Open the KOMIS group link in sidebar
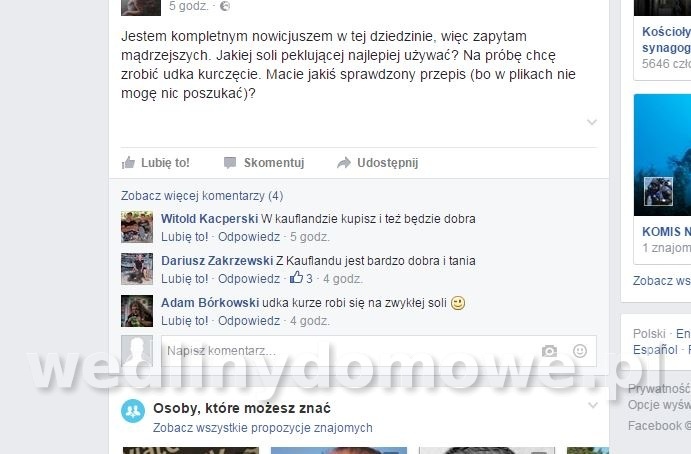Image resolution: width=691 pixels, height=454 pixels. pyautogui.click(x=666, y=232)
